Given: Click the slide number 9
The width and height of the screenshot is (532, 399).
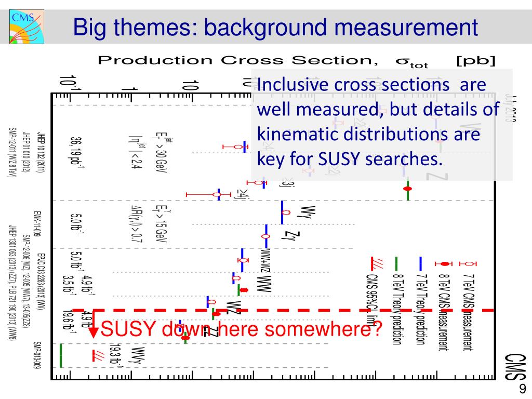Looking at the screenshot, I should pyautogui.click(x=523, y=389).
